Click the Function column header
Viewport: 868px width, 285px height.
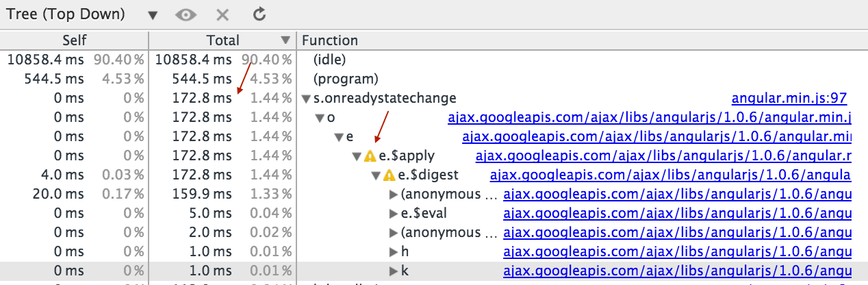(x=330, y=40)
